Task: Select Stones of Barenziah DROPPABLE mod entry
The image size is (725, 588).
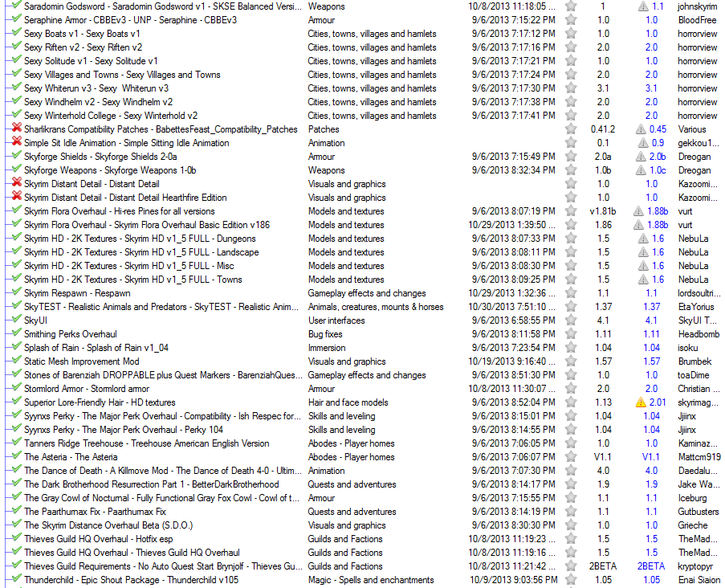Action: pos(163,375)
